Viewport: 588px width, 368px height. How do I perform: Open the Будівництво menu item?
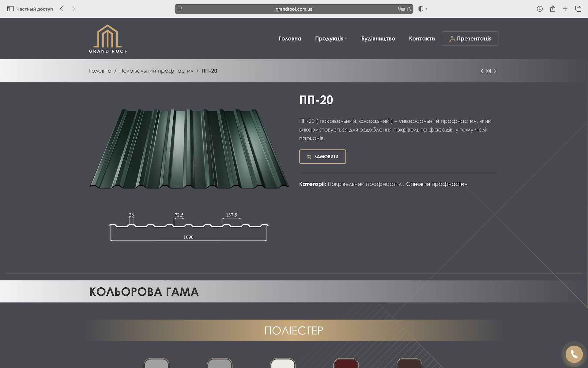click(378, 39)
